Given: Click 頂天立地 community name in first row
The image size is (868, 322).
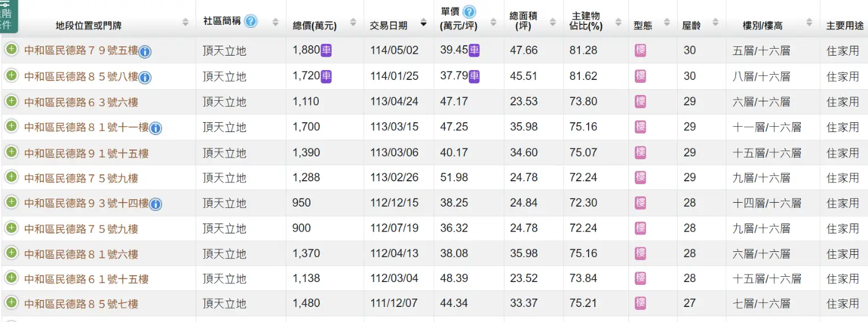Looking at the screenshot, I should tap(225, 51).
